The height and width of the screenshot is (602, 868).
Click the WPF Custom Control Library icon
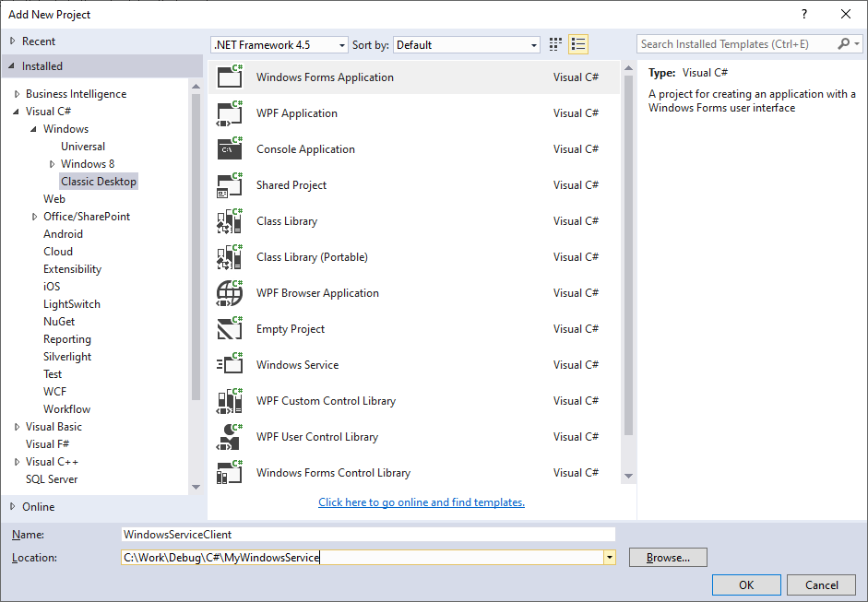pyautogui.click(x=230, y=401)
